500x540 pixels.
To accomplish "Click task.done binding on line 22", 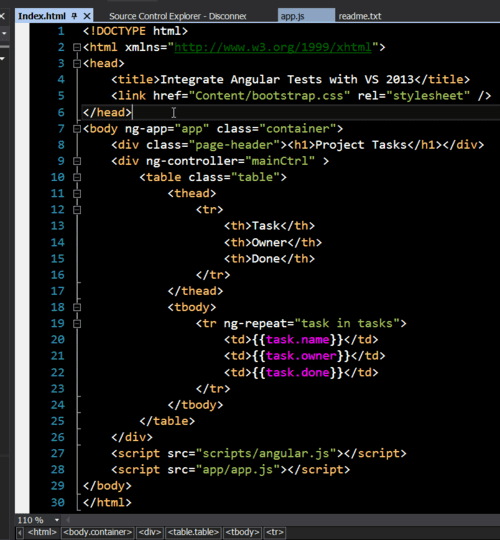I will pos(298,373).
